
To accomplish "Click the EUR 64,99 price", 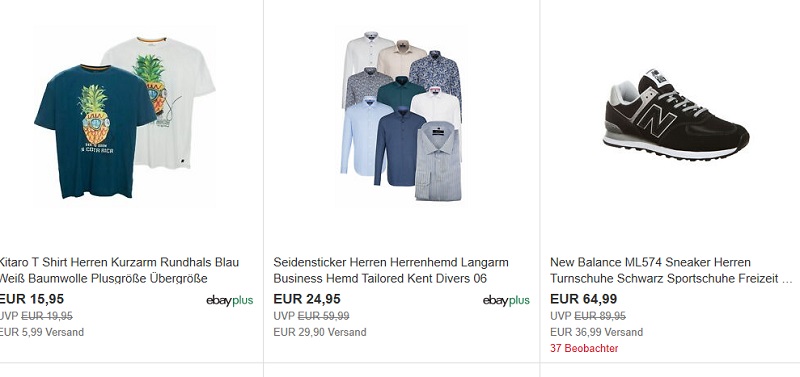I will 583,299.
